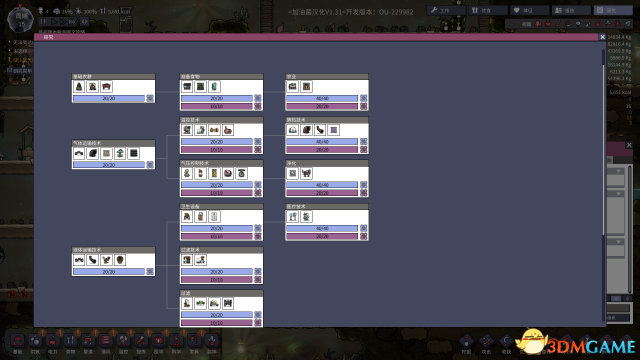Image resolution: width=640 pixels, height=360 pixels.
Task: Open the 工作 jobs tab
Action: click(445, 10)
